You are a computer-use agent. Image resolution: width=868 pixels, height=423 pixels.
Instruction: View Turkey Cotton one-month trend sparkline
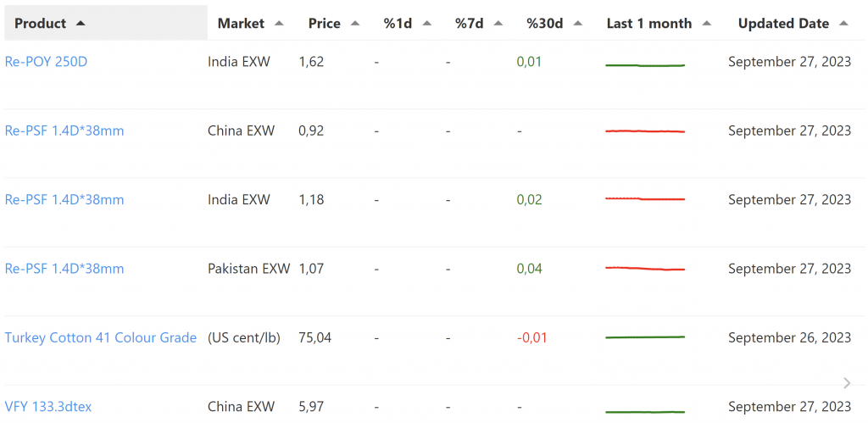tap(644, 337)
